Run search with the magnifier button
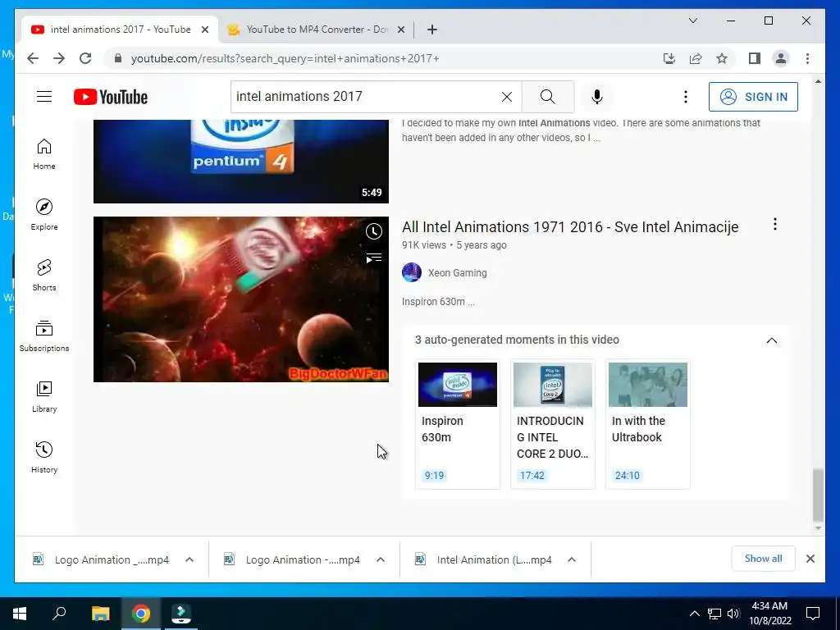Viewport: 840px width, 630px height. [x=547, y=97]
